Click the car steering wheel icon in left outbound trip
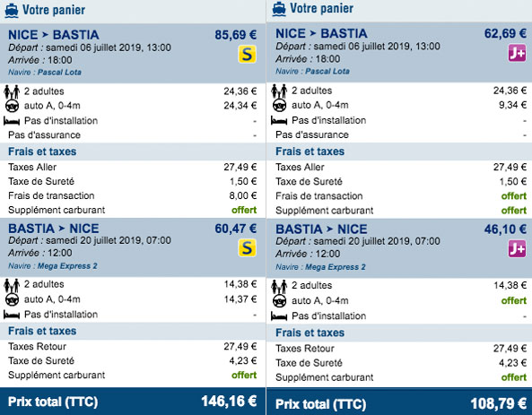 13,106
